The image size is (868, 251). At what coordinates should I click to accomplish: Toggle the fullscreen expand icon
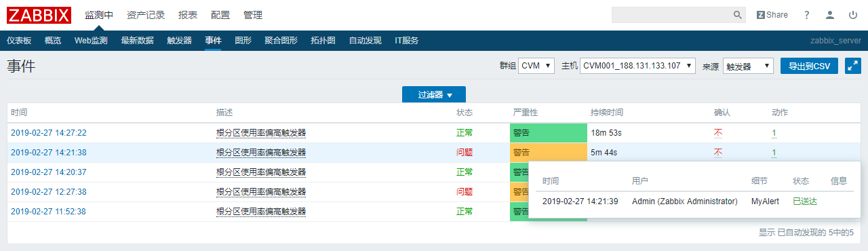[853, 66]
